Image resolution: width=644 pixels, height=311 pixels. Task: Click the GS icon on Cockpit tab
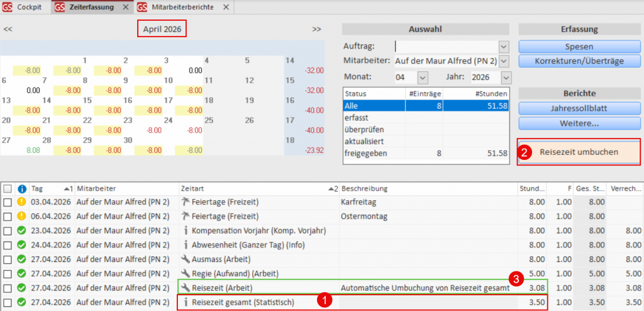click(x=8, y=8)
